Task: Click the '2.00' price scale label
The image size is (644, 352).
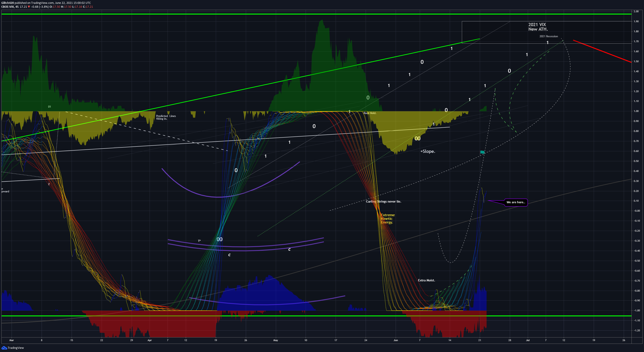Action: click(636, 11)
